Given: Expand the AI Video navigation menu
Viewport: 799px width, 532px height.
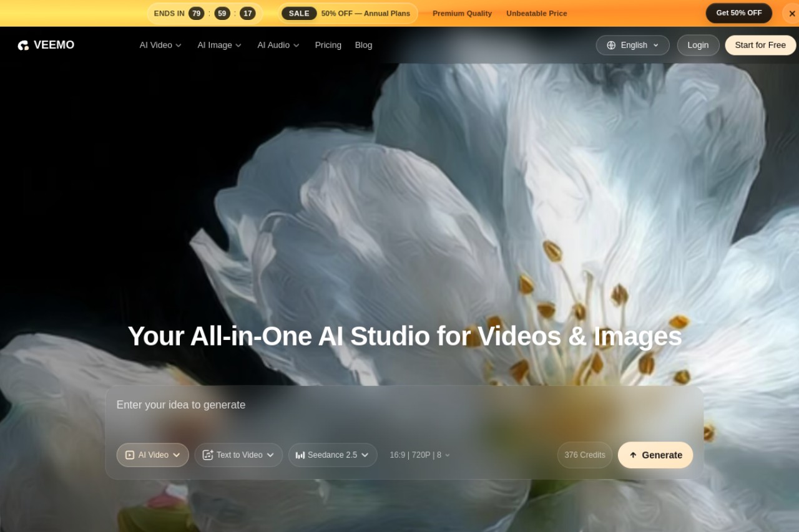Looking at the screenshot, I should tap(160, 45).
